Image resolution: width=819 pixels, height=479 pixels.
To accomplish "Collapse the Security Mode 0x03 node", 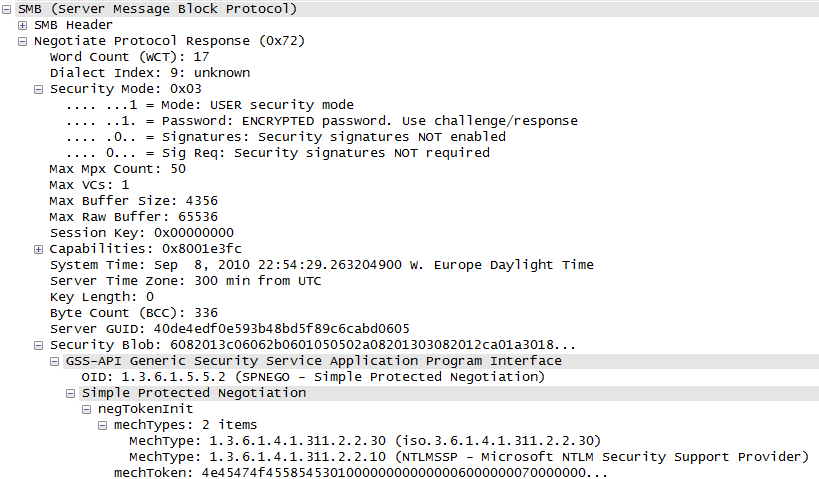I will pyautogui.click(x=38, y=90).
